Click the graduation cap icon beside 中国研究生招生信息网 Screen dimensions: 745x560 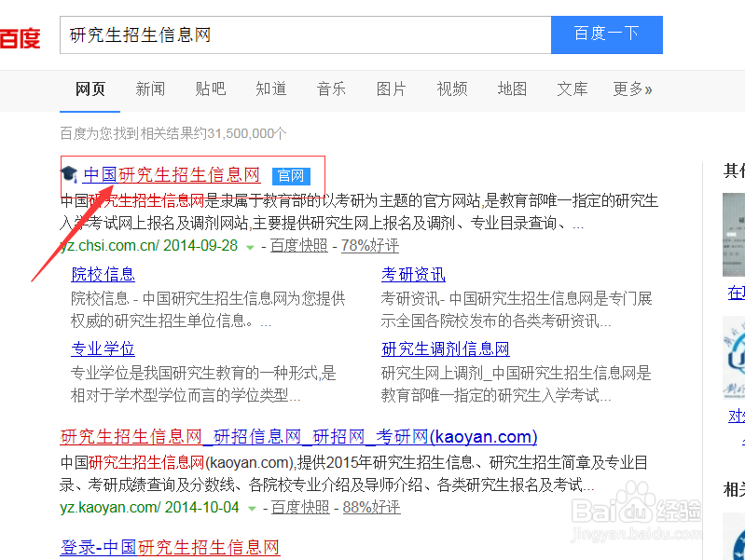[69, 174]
